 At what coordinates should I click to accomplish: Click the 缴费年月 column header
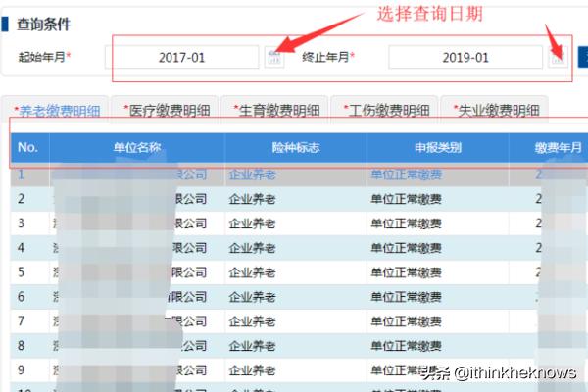tap(549, 147)
